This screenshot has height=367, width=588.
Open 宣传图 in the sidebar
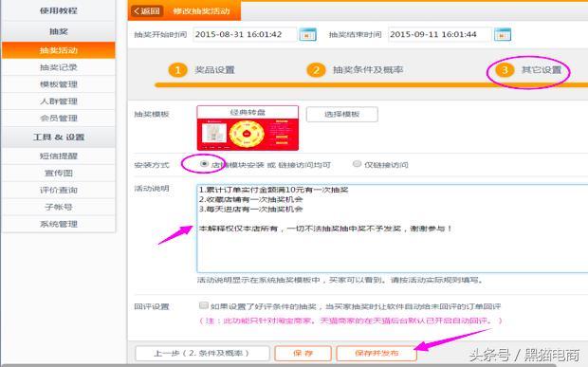click(59, 173)
